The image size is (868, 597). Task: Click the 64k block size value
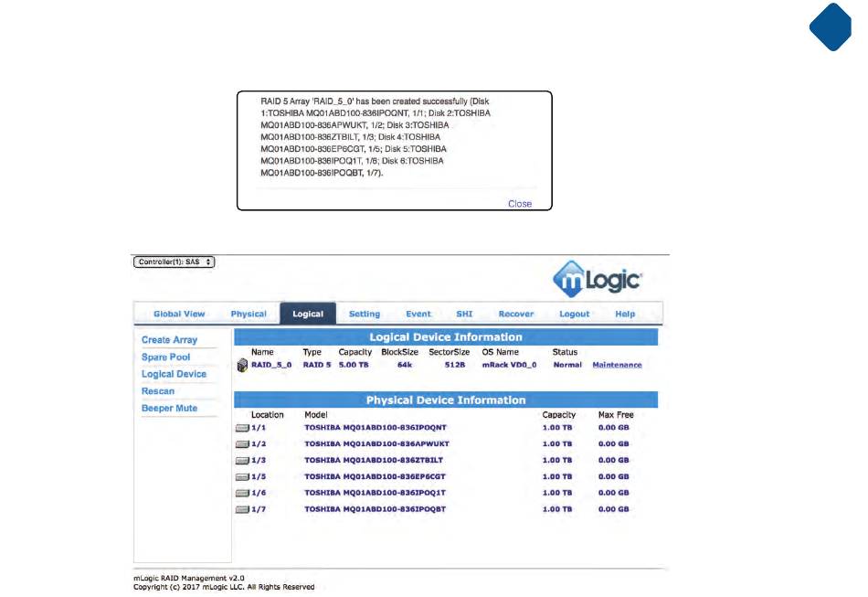point(405,365)
